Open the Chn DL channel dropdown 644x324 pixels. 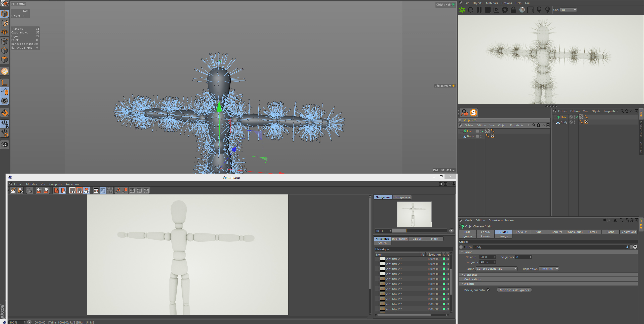[x=568, y=10]
